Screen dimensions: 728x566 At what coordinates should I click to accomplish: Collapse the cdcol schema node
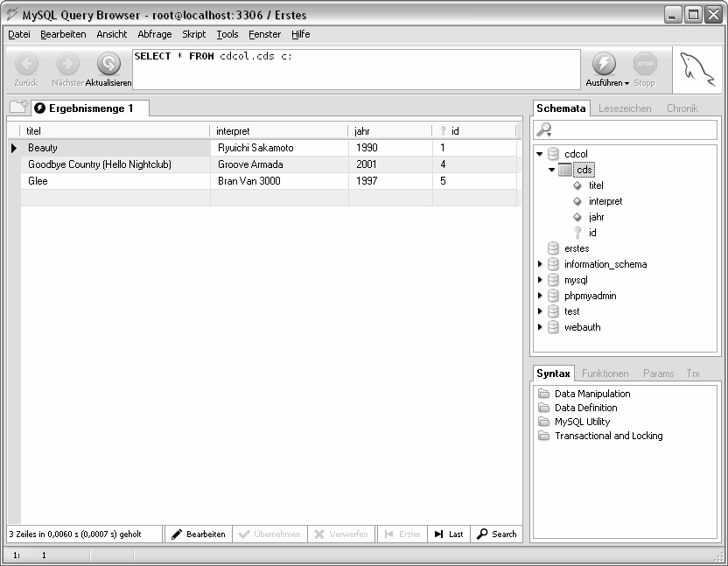(540, 154)
